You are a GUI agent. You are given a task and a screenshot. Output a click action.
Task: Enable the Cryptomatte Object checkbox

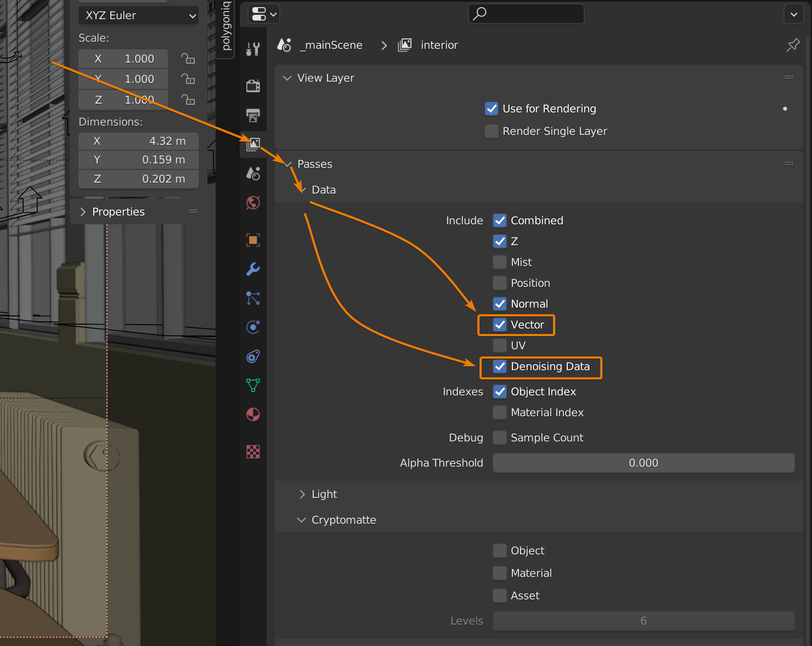[499, 551]
